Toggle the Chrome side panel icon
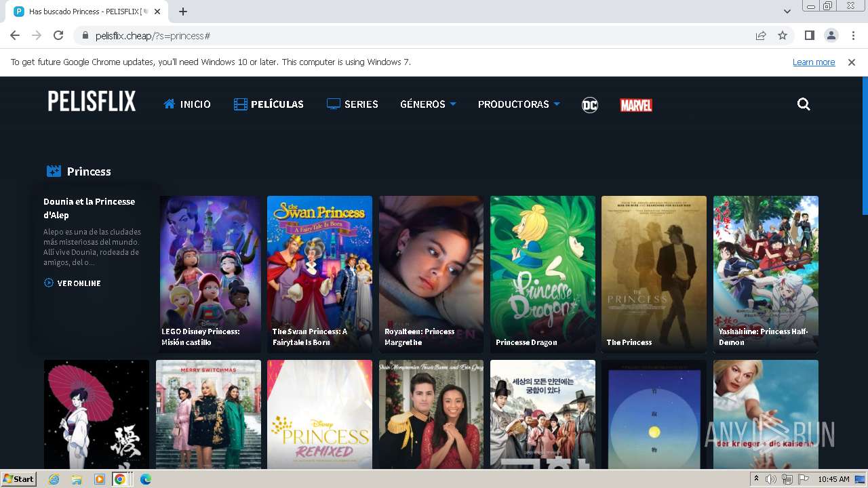This screenshot has width=868, height=488. coord(809,35)
